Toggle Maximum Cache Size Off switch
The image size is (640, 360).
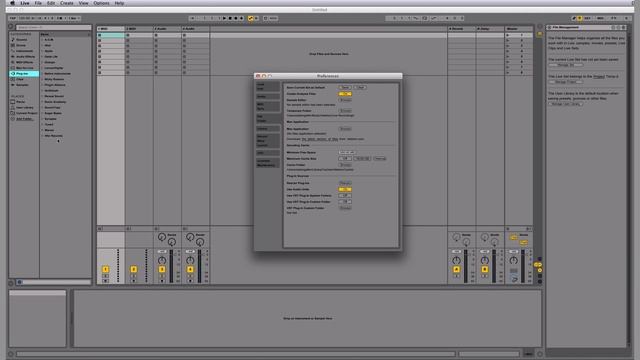click(345, 158)
